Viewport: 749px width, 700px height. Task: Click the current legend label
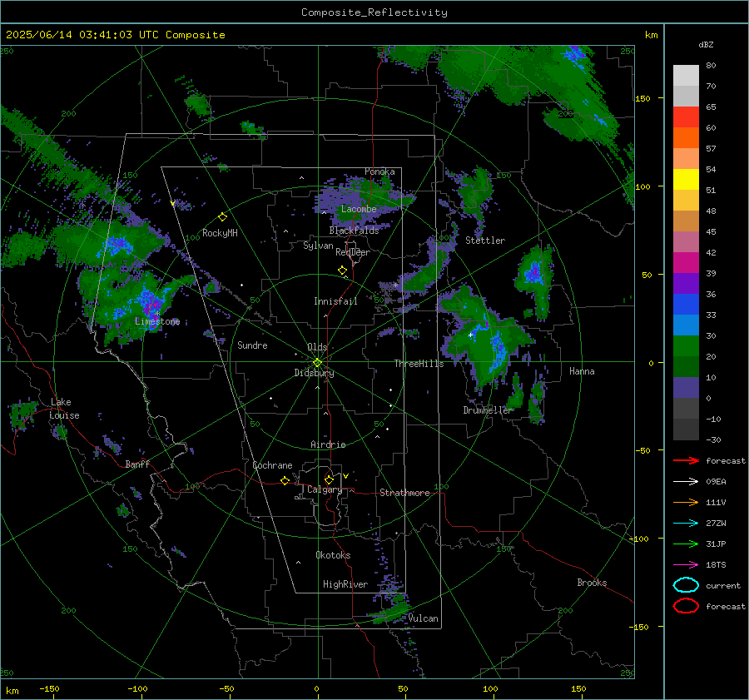pos(722,585)
